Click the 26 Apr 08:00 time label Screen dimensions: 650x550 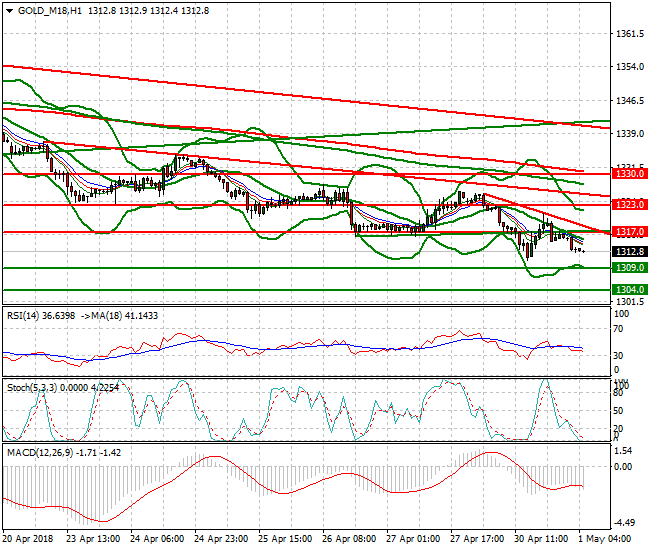[x=349, y=539]
